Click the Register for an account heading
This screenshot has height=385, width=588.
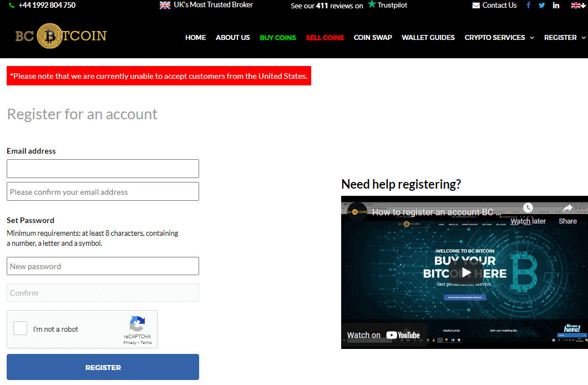click(x=82, y=114)
